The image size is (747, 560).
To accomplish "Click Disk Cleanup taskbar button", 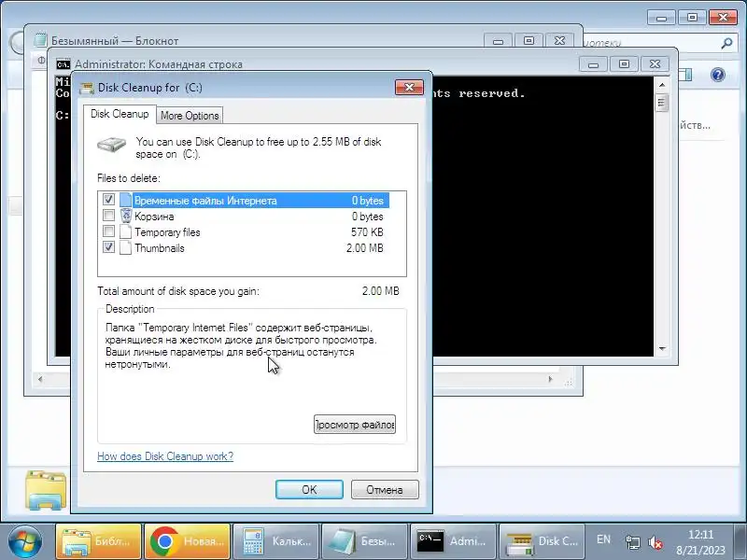I will coord(542,541).
